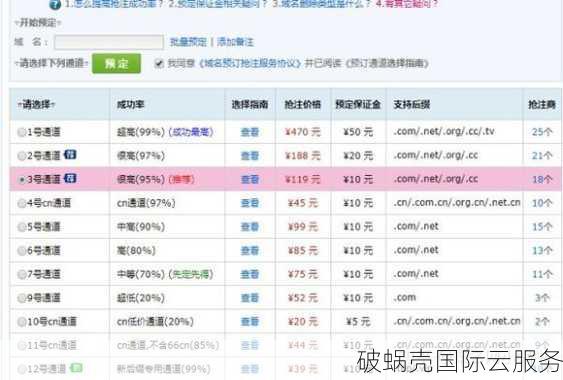Choose the 11号cn通道 radio option
This screenshot has width=563, height=380.
click(22, 346)
